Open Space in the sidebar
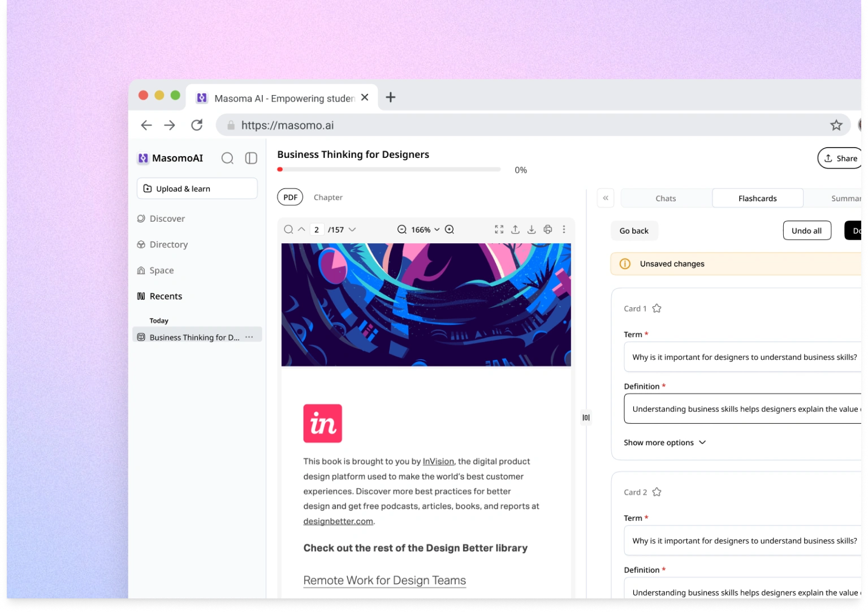The width and height of the screenshot is (868, 612). [156, 271]
